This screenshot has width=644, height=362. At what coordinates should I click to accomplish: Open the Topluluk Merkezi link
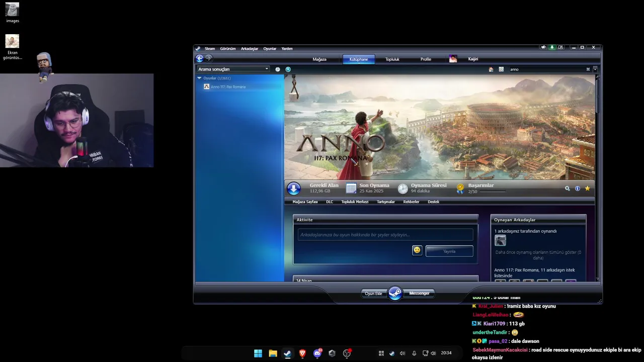point(355,202)
